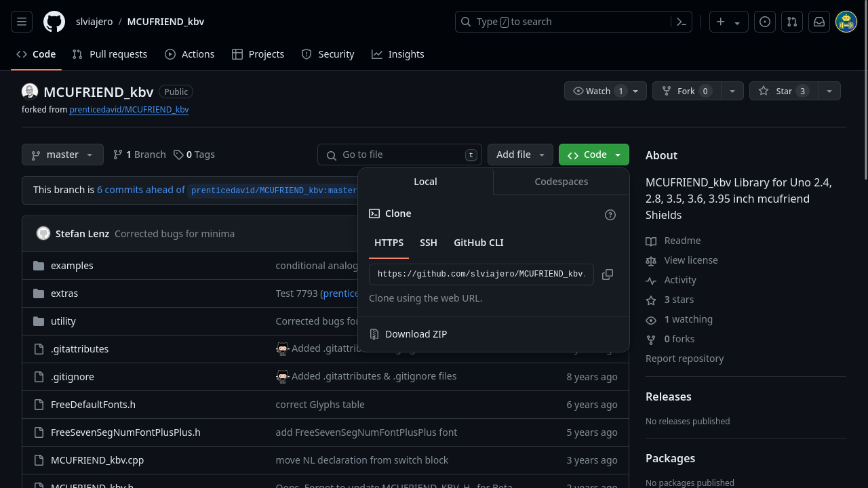
Task: Go to the GitHub home logo
Action: click(x=54, y=22)
